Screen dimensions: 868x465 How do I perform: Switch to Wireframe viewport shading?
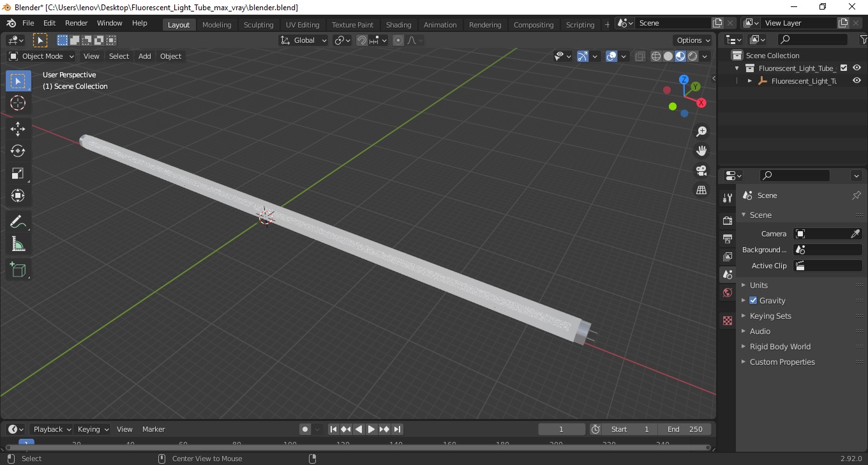tap(656, 56)
